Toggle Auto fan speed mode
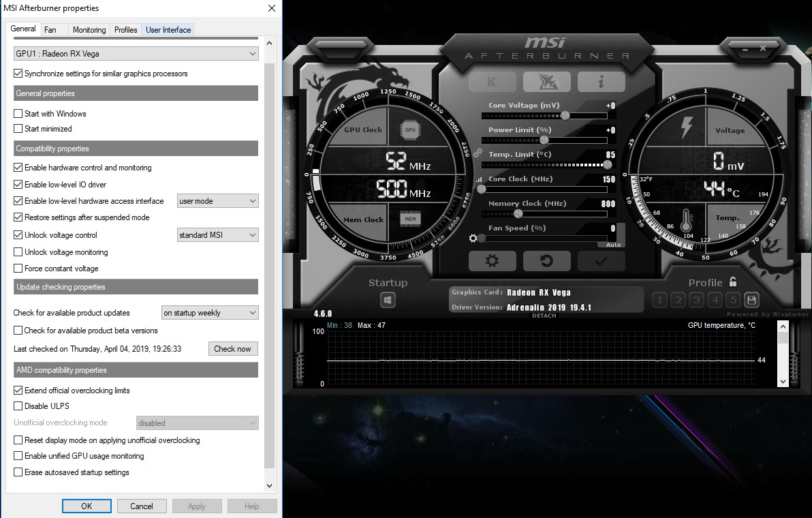 pyautogui.click(x=613, y=245)
